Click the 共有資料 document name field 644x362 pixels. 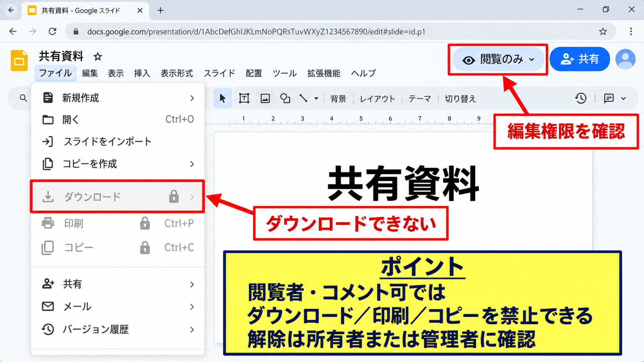[x=61, y=57]
